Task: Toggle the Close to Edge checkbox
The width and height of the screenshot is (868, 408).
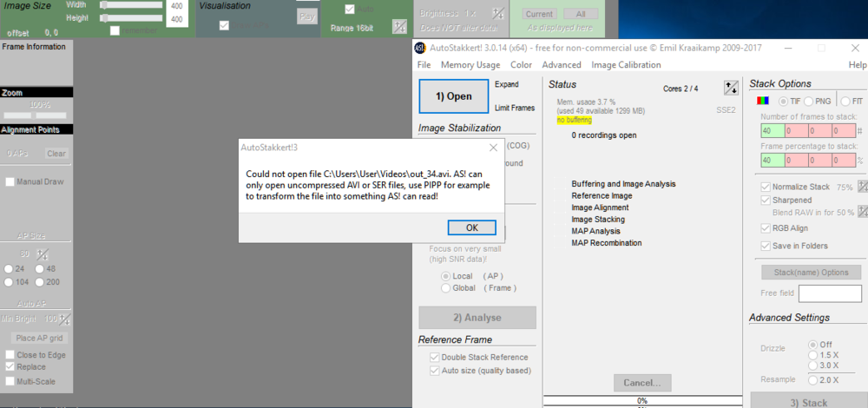Action: point(10,355)
